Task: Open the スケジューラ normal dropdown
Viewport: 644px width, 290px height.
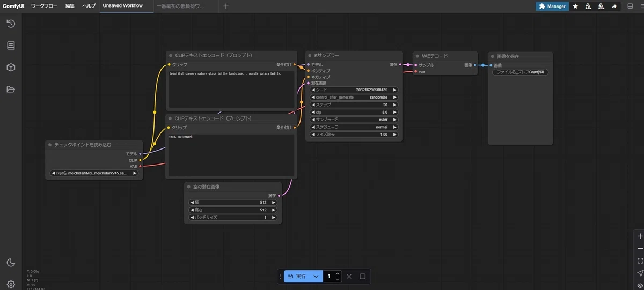Action: click(354, 127)
